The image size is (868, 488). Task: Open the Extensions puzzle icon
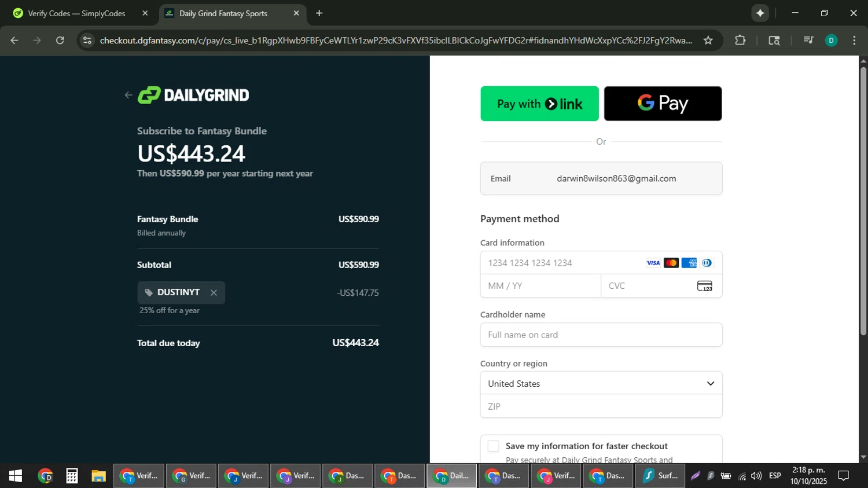(740, 40)
